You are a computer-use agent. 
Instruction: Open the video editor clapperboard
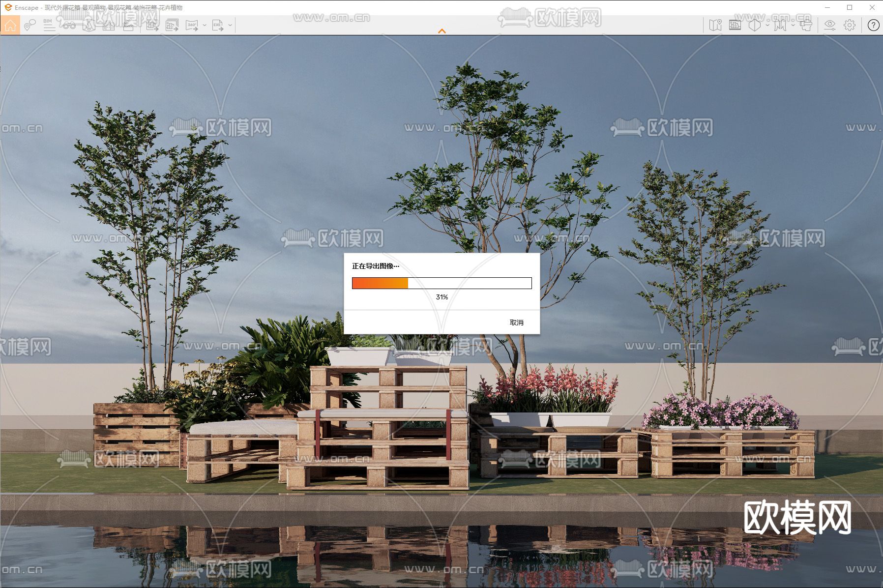click(x=128, y=25)
